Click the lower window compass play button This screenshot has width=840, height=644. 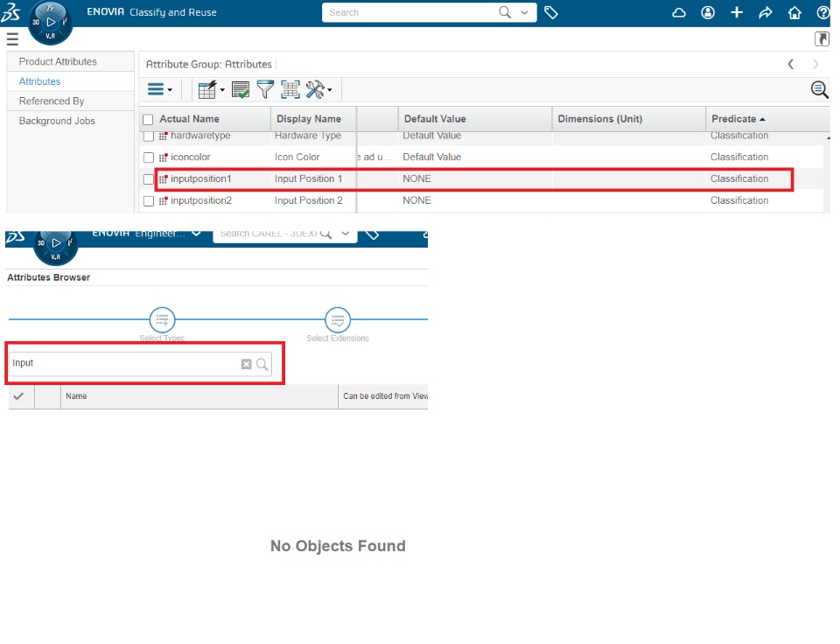pyautogui.click(x=56, y=242)
